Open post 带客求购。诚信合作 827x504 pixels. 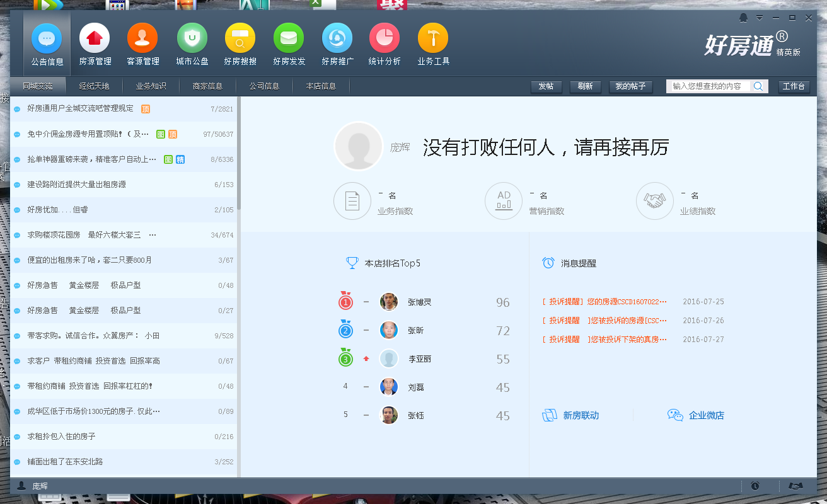(124, 336)
